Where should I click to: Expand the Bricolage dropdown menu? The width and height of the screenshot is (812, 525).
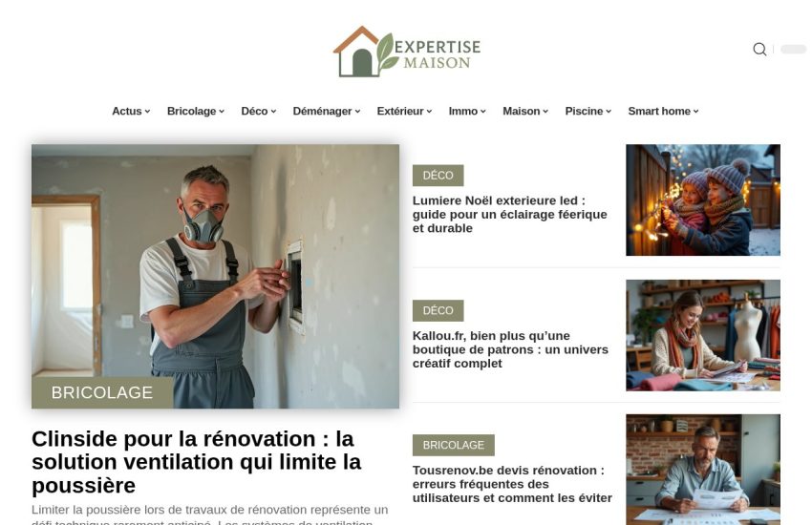(195, 112)
